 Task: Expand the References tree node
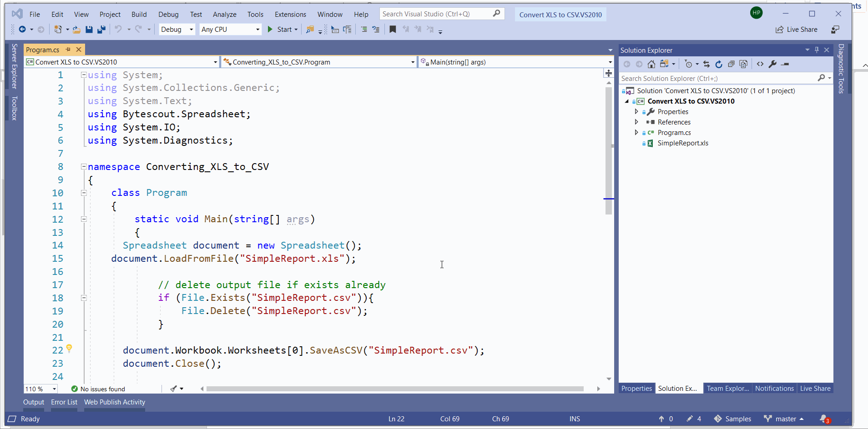click(x=637, y=122)
